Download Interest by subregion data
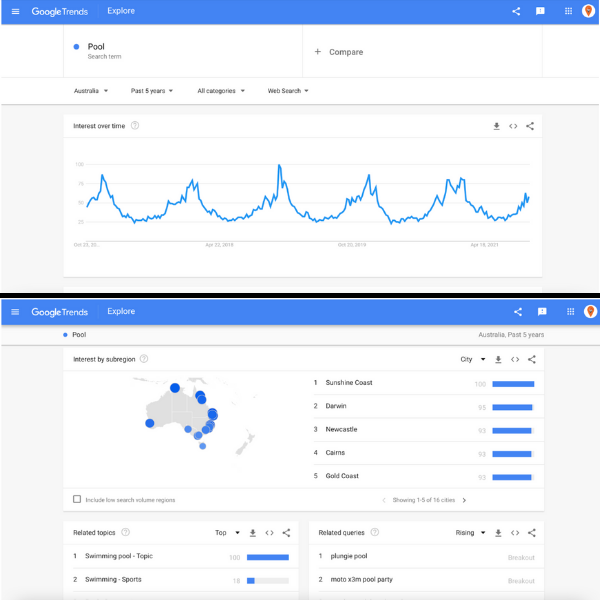 [x=498, y=359]
